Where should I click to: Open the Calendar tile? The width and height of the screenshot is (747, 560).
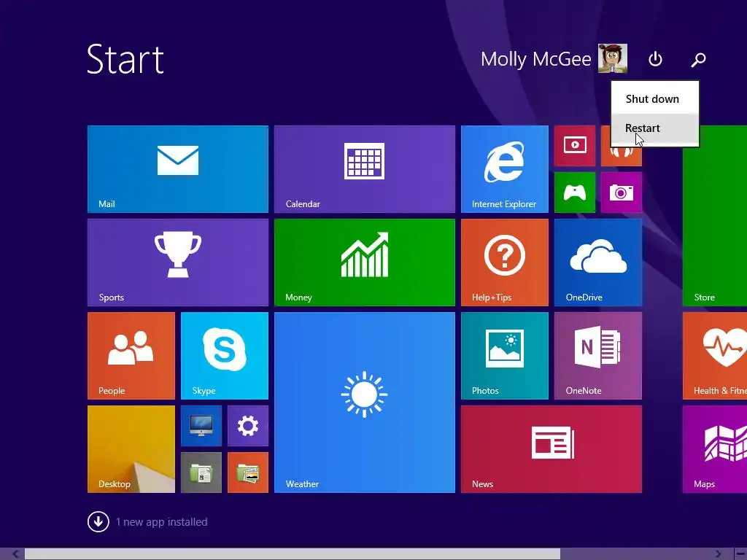tap(365, 169)
